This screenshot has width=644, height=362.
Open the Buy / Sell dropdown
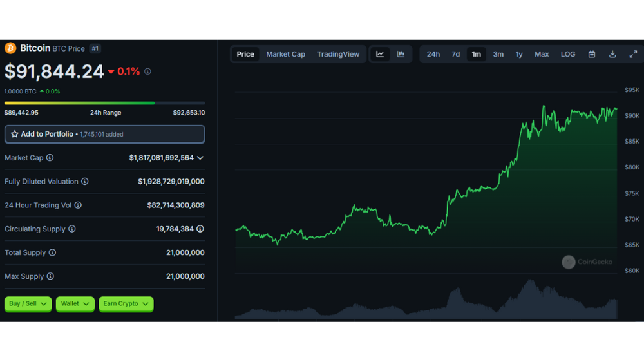point(28,304)
